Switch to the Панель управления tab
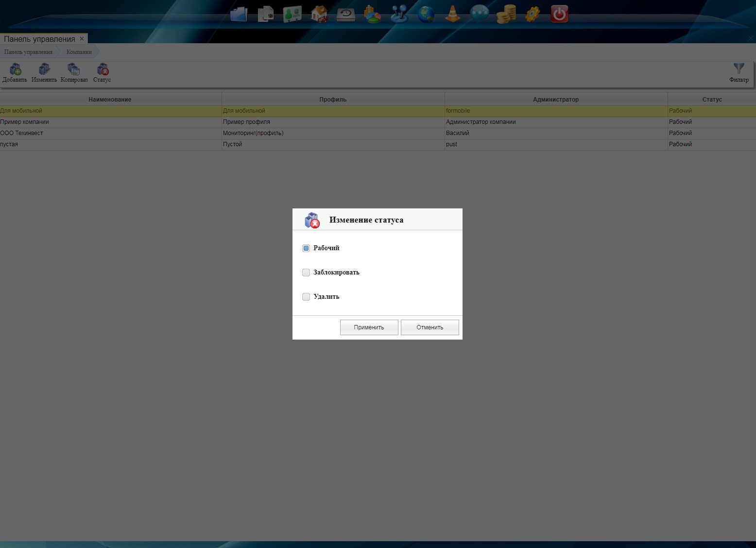Image resolution: width=756 pixels, height=548 pixels. click(x=39, y=39)
